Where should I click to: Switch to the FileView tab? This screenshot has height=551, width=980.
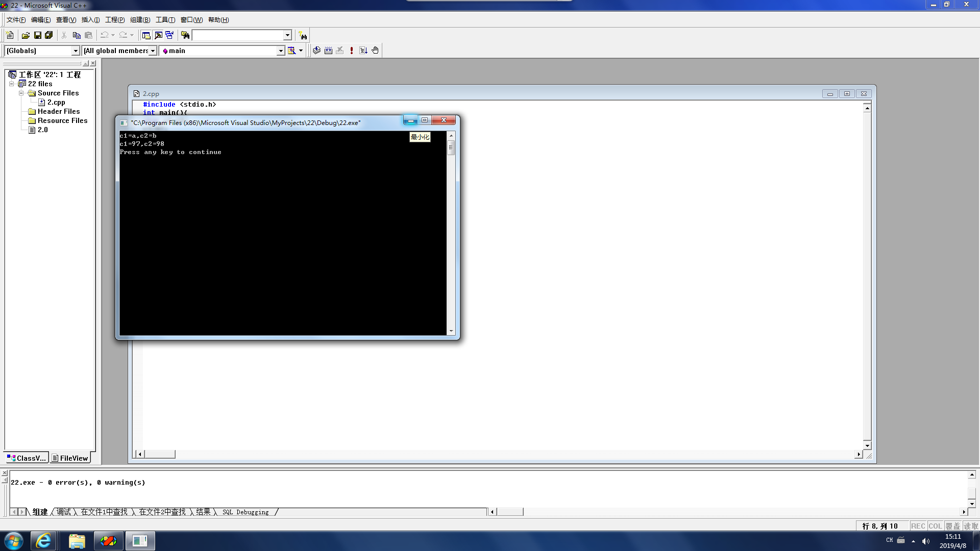click(x=70, y=458)
